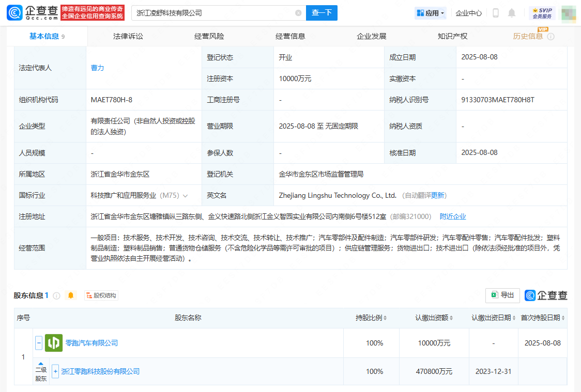Export shareholder table with 导出

point(502,295)
